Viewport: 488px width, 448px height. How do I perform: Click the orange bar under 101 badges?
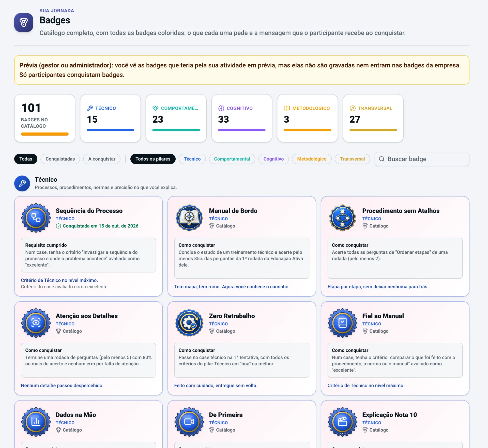click(45, 134)
